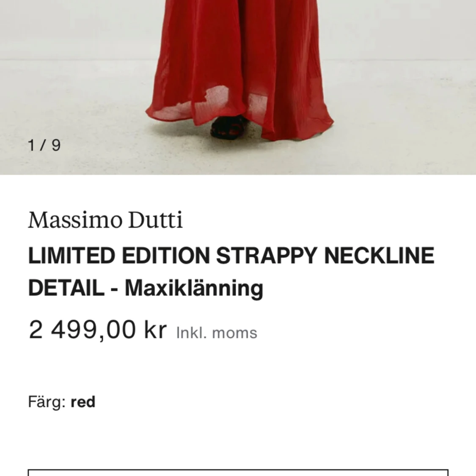Tap the word NECKLINE in product title

(x=379, y=256)
